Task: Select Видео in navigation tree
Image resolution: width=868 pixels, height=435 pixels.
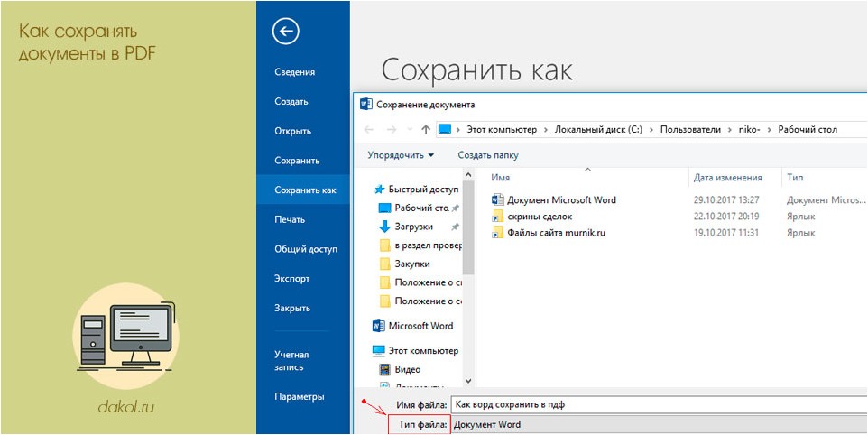Action: click(x=408, y=369)
